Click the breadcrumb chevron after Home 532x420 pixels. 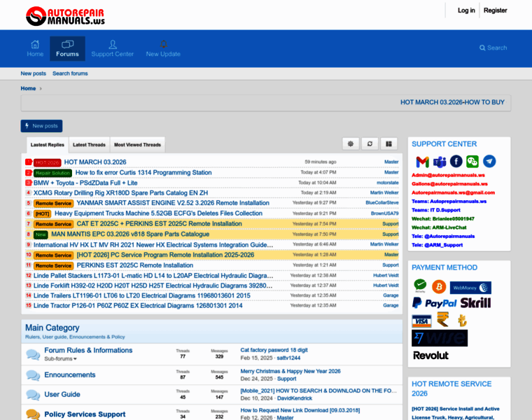coord(41,89)
